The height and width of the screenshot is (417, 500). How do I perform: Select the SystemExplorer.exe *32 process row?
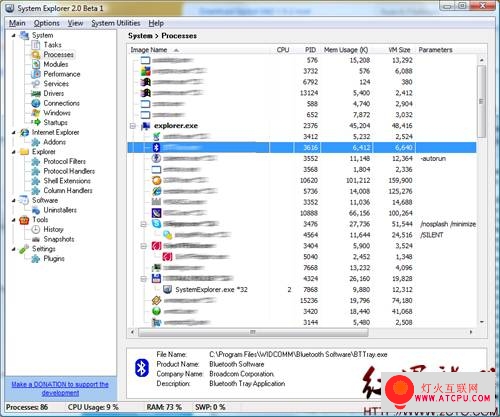[302, 290]
